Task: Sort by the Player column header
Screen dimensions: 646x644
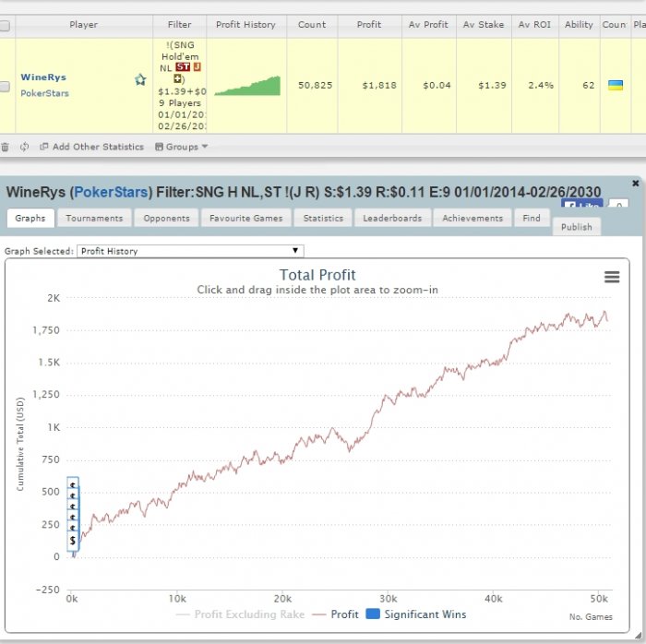Action: [84, 25]
